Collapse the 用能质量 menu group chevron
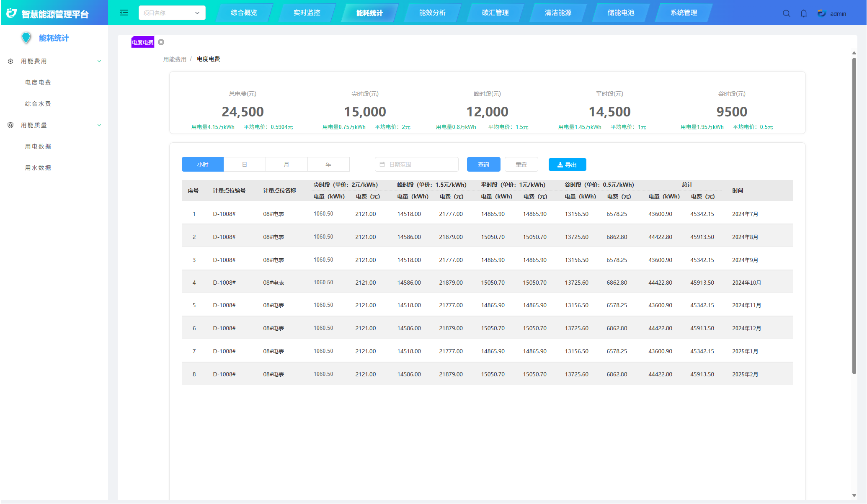The image size is (867, 504). tap(99, 125)
